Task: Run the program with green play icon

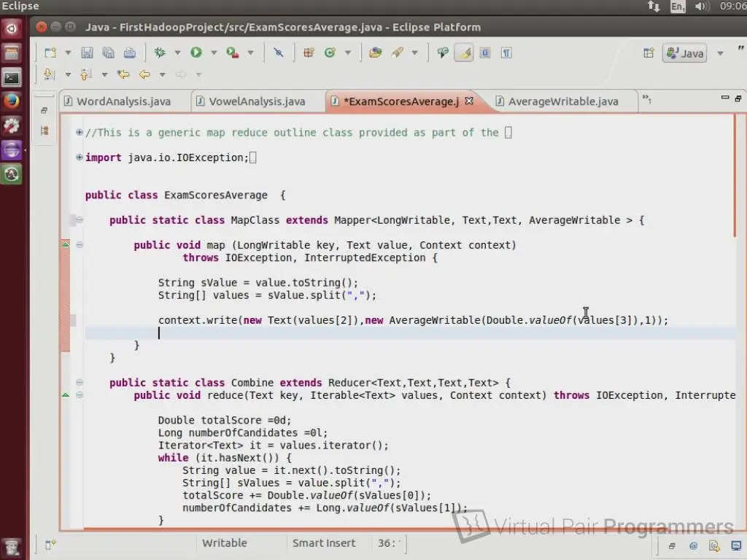Action: [196, 52]
